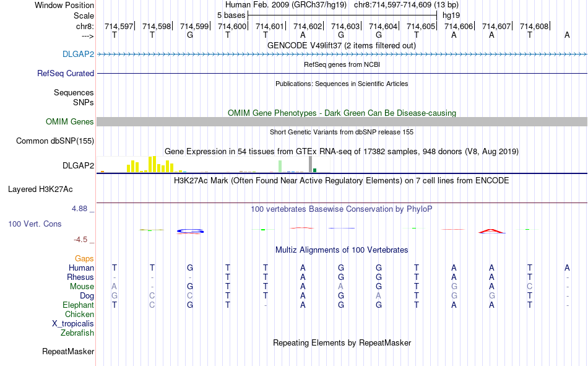Viewport: 588px width, 366px height.
Task: Click the blue G PhyloP conservation glyph
Action: click(190, 231)
